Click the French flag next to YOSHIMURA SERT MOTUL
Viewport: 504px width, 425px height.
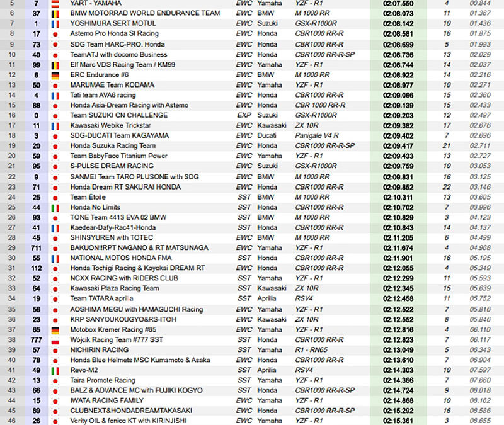click(x=55, y=24)
